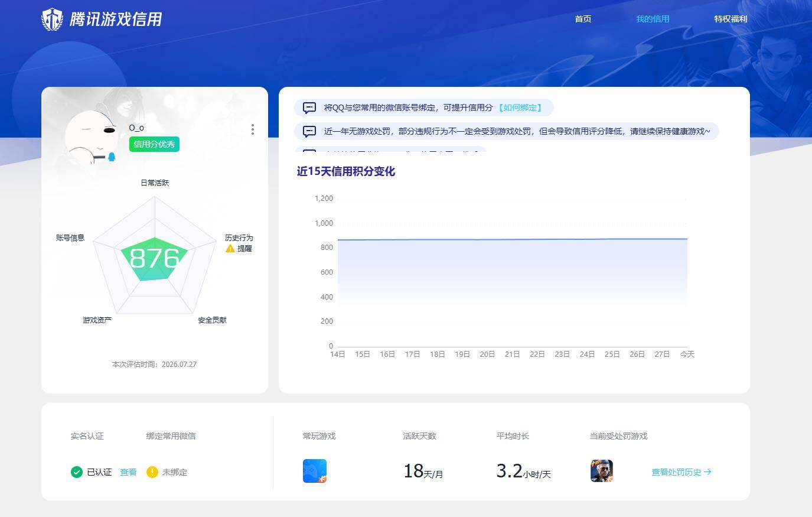Click the green 信用分优秀 badge

point(154,144)
